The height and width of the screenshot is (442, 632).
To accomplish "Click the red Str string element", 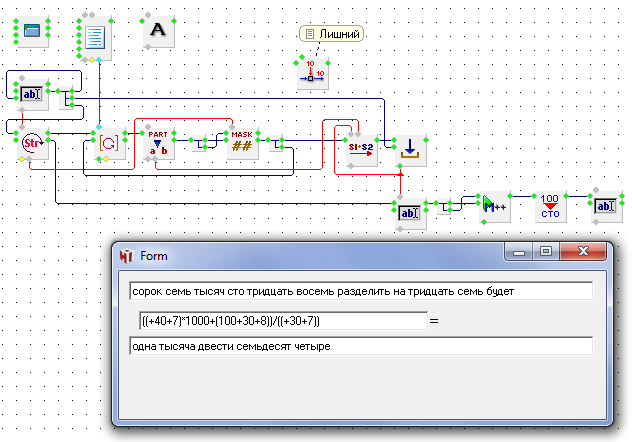I will coord(33,145).
